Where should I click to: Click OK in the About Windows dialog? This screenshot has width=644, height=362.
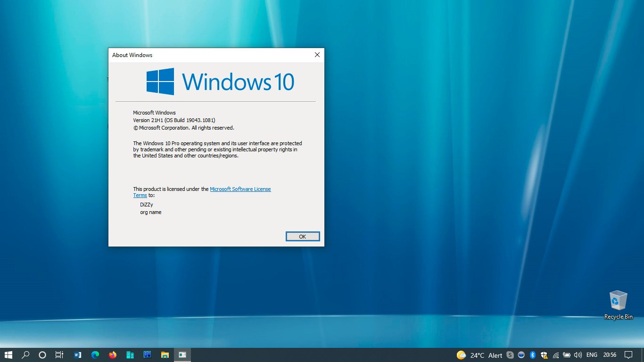(303, 237)
